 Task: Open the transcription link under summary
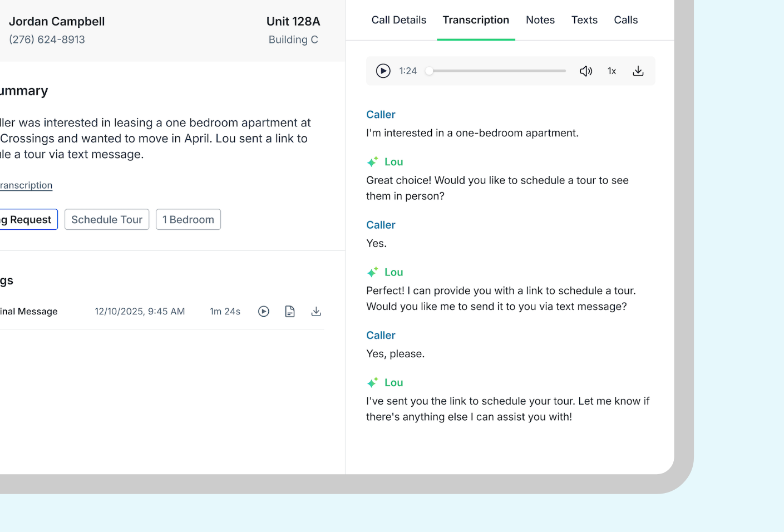26,185
